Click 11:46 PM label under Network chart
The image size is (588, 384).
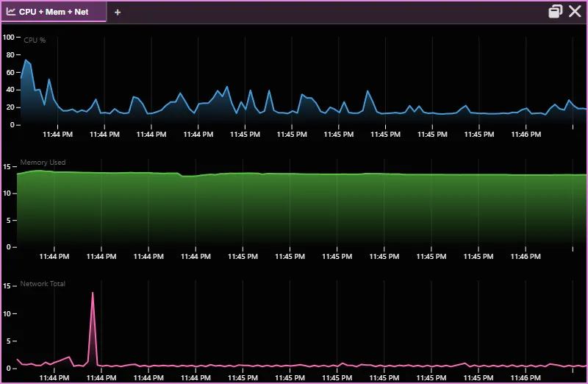pyautogui.click(x=526, y=378)
